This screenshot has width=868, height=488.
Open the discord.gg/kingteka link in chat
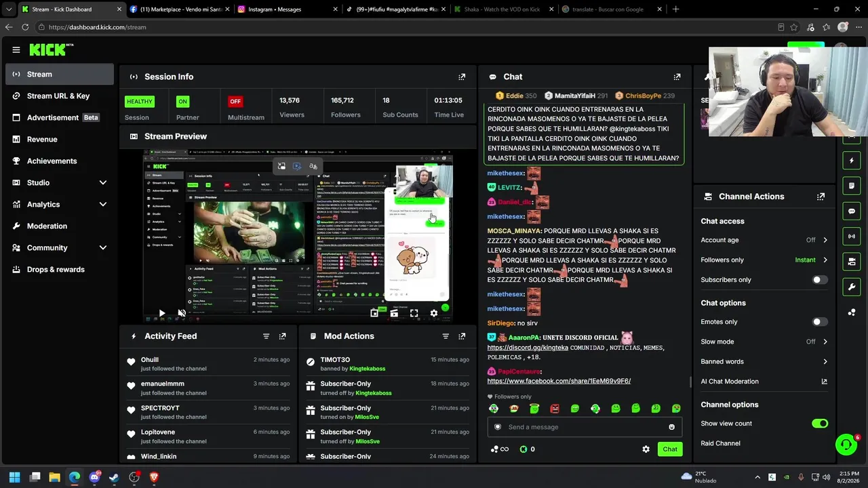528,348
